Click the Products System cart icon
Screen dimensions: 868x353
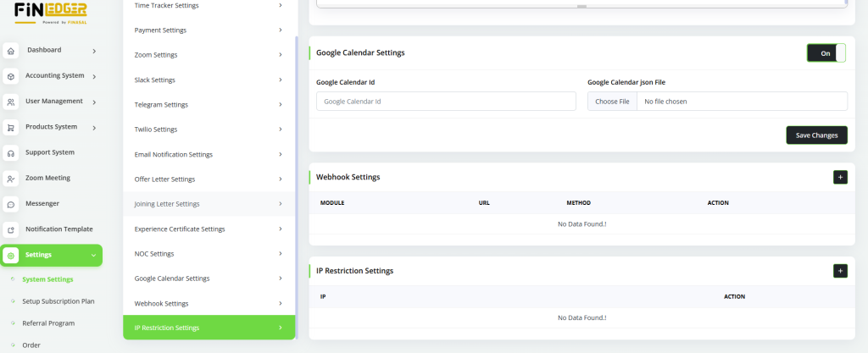[11, 128]
